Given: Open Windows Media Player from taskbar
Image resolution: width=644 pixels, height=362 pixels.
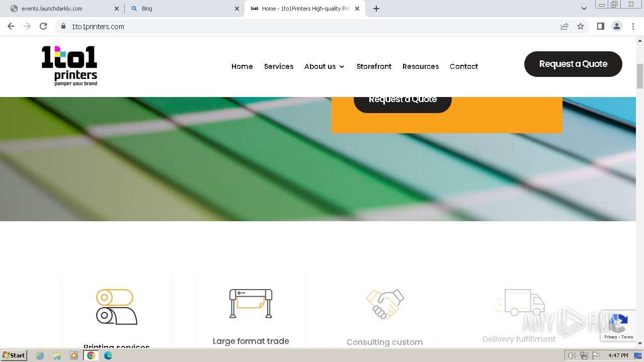Looking at the screenshot, I should pyautogui.click(x=74, y=355).
